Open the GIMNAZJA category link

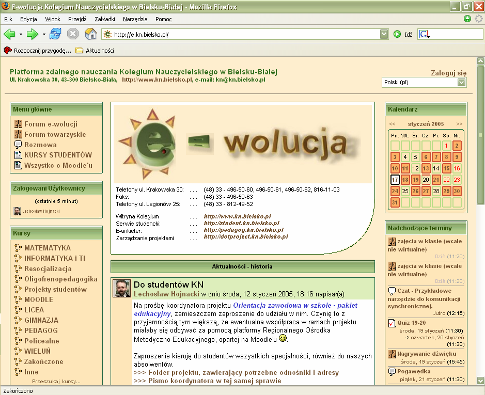click(x=41, y=320)
